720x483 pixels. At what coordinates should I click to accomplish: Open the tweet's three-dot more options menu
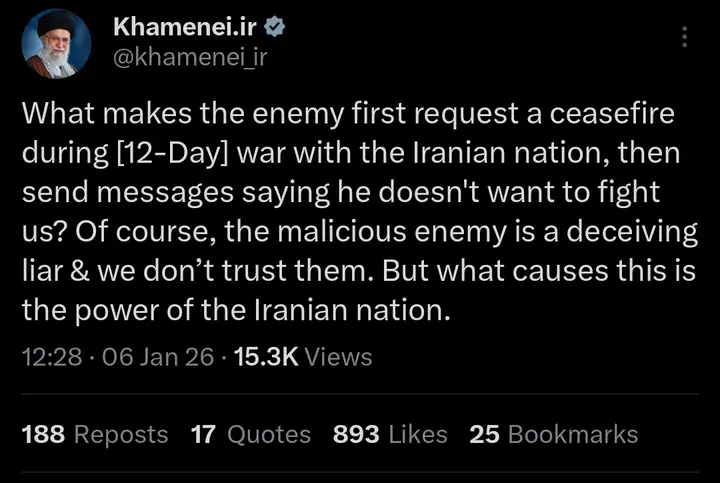click(684, 36)
